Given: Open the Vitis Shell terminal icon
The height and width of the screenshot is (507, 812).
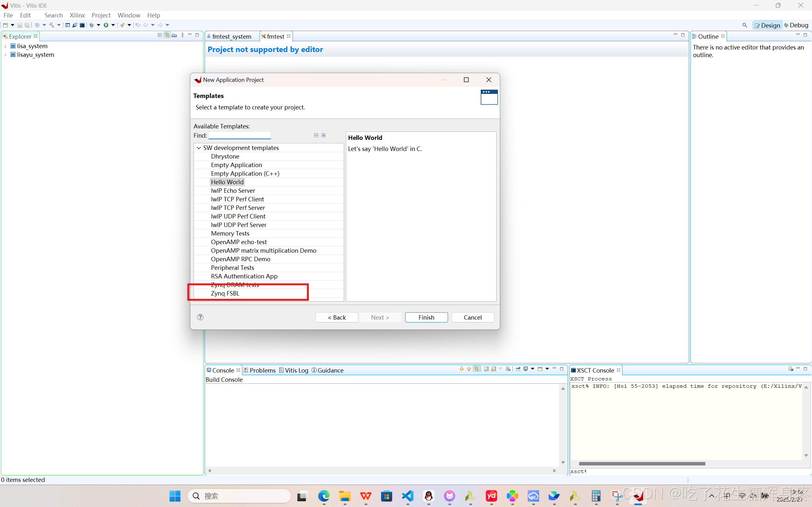Looking at the screenshot, I should coord(82,25).
